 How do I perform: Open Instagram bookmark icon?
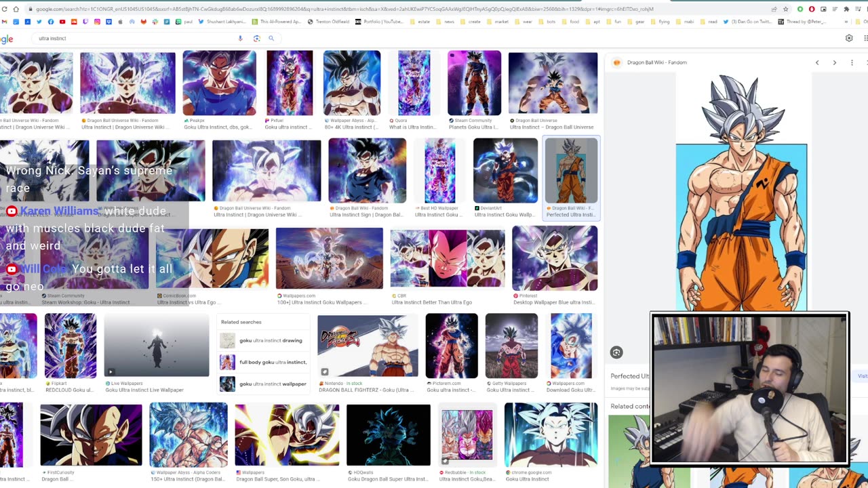[x=97, y=22]
